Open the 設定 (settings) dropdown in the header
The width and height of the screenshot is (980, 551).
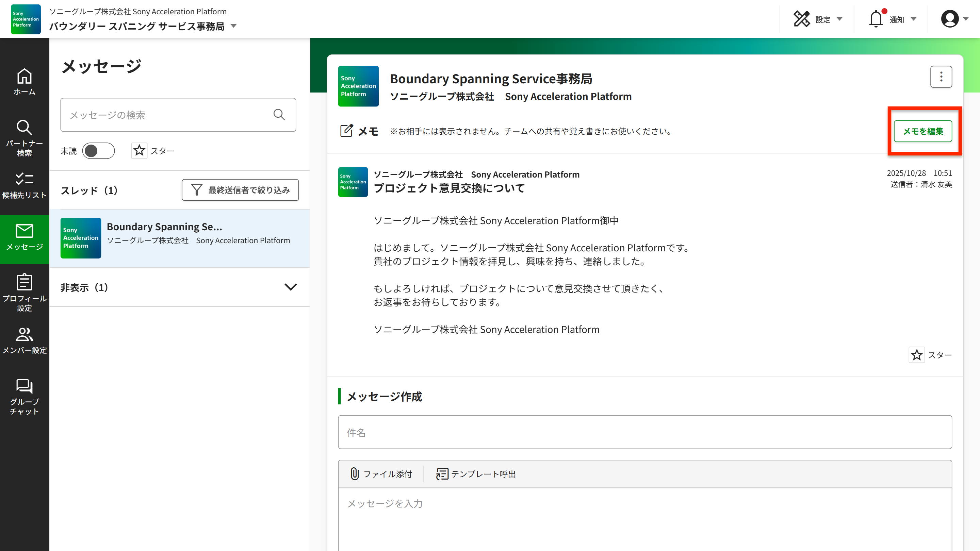(818, 19)
